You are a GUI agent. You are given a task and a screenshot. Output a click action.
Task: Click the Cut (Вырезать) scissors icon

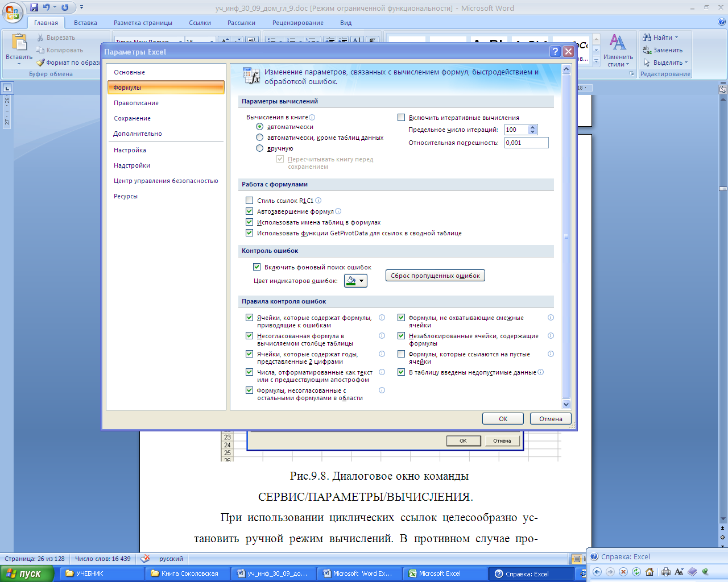[x=40, y=38]
